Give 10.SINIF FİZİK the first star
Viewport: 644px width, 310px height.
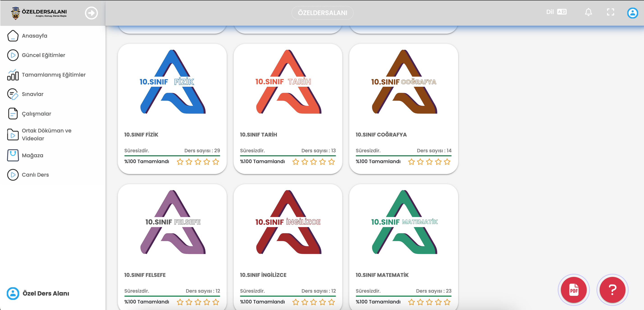click(x=180, y=162)
